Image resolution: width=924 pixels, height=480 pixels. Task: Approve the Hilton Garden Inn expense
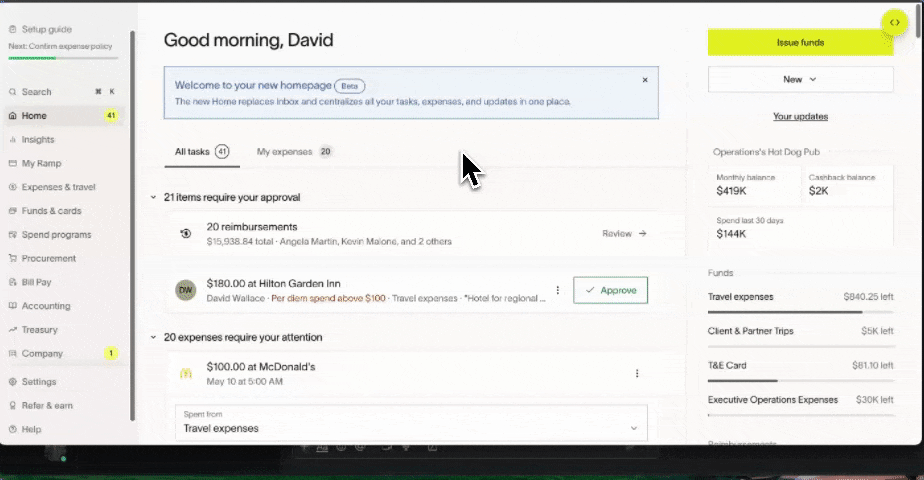[610, 290]
